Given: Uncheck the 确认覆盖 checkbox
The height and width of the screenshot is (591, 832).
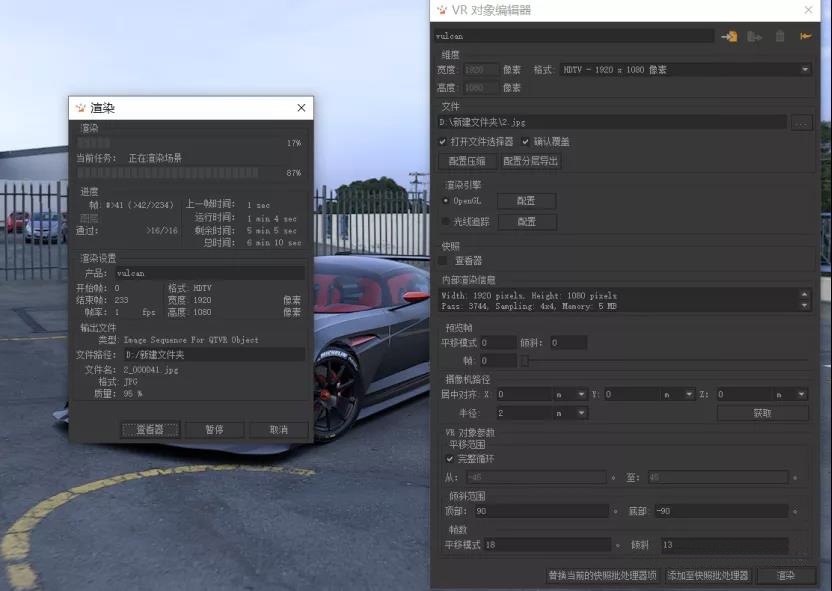Looking at the screenshot, I should [526, 142].
